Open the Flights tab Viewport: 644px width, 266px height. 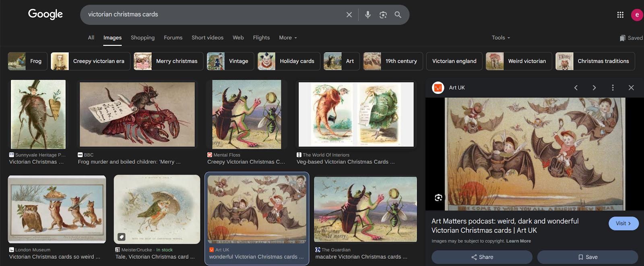[261, 37]
